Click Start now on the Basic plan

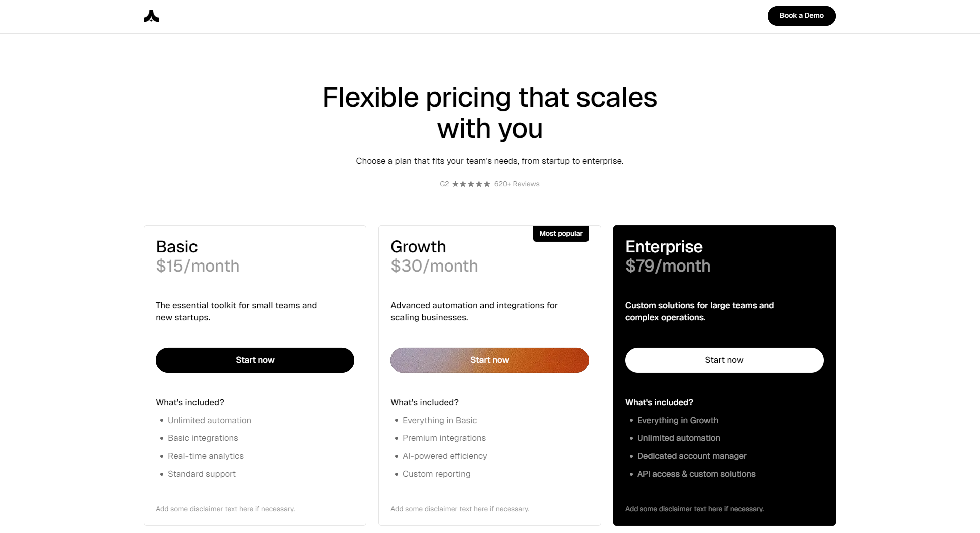coord(255,360)
